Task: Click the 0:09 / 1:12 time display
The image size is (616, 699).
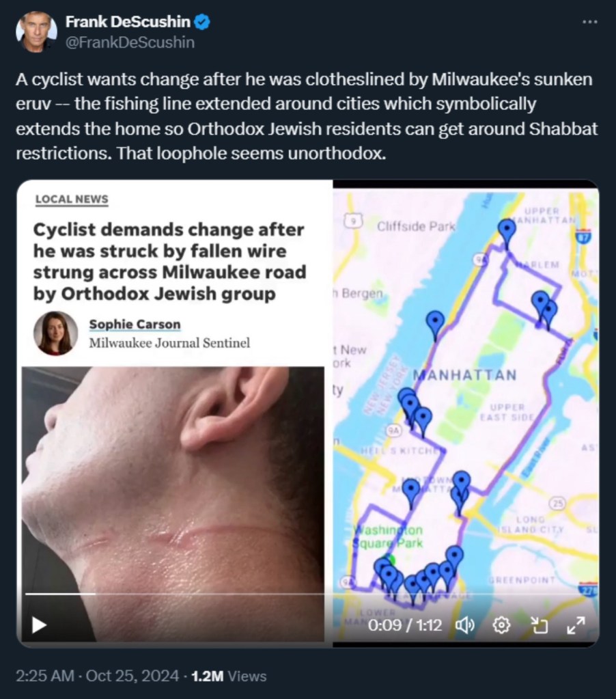Action: pos(405,625)
